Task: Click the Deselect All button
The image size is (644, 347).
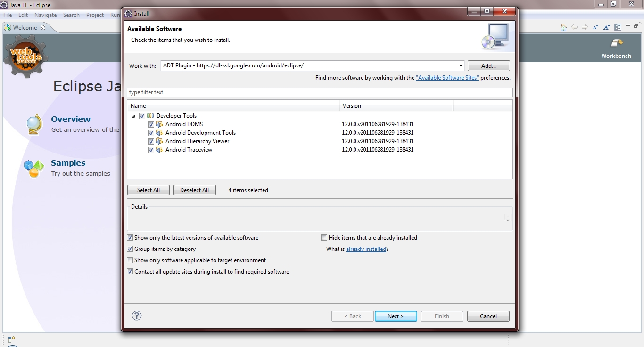Action: pyautogui.click(x=194, y=190)
